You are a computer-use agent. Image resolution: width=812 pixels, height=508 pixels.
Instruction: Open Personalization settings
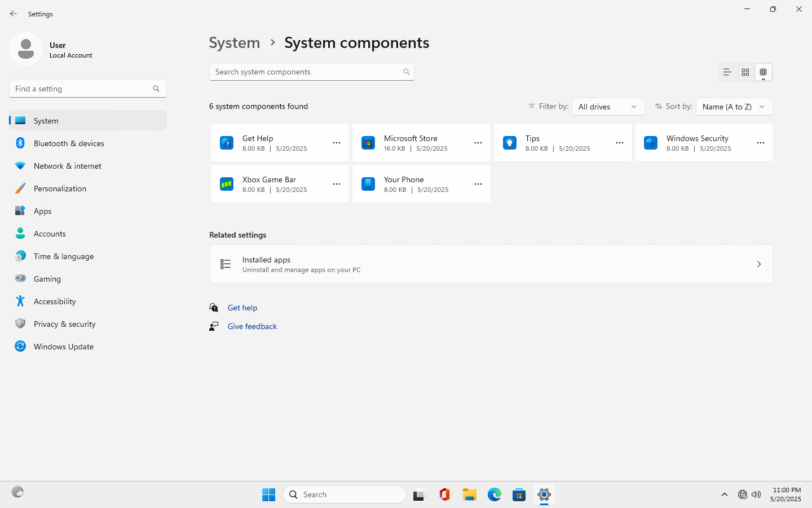(88, 189)
